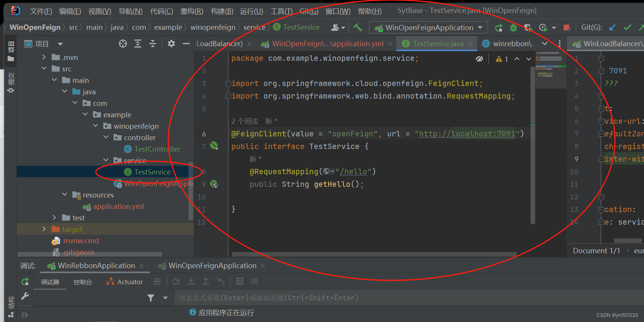This screenshot has height=322, width=644.
Task: Click the threads filter funnel icon
Action: tap(151, 298)
